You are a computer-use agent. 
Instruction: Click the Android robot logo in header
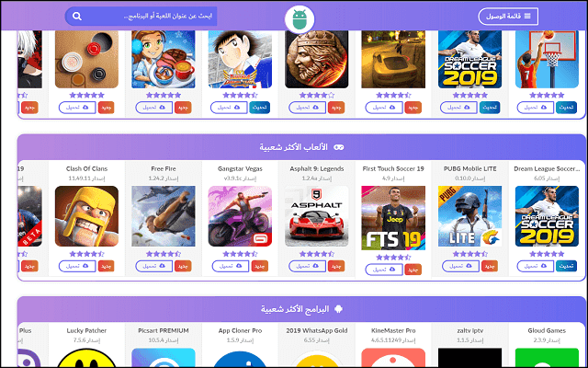tap(300, 19)
